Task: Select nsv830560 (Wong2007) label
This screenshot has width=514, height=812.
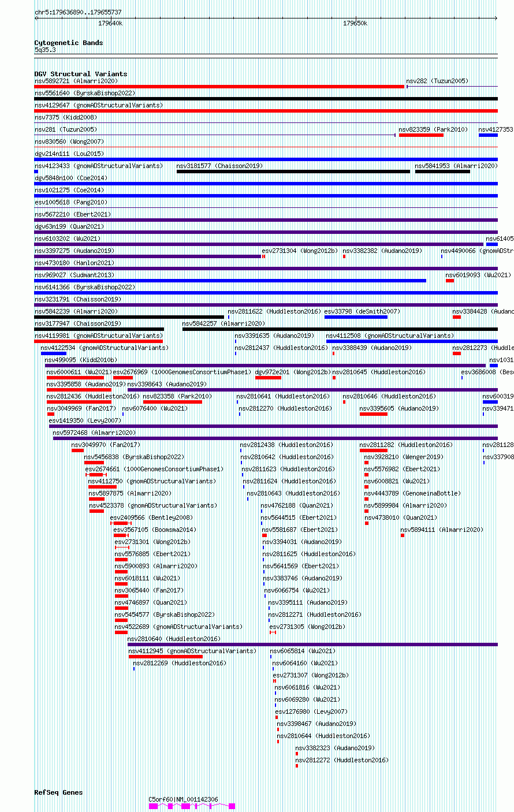Action: tap(69, 141)
